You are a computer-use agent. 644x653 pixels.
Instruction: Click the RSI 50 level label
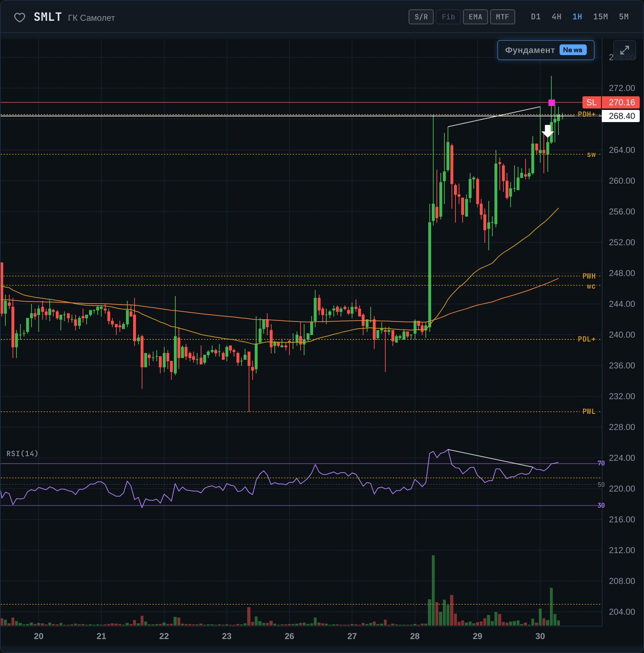coord(601,485)
